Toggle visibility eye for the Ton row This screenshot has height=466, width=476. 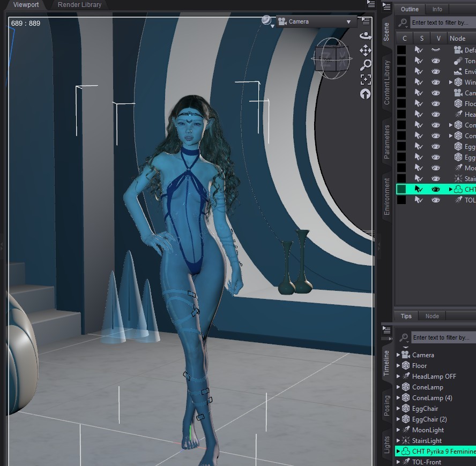[x=436, y=61]
